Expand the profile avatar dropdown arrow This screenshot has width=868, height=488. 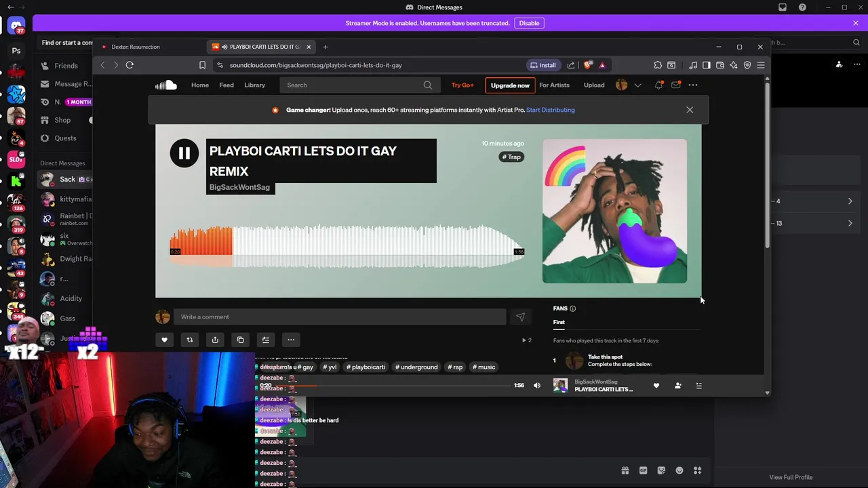(637, 85)
